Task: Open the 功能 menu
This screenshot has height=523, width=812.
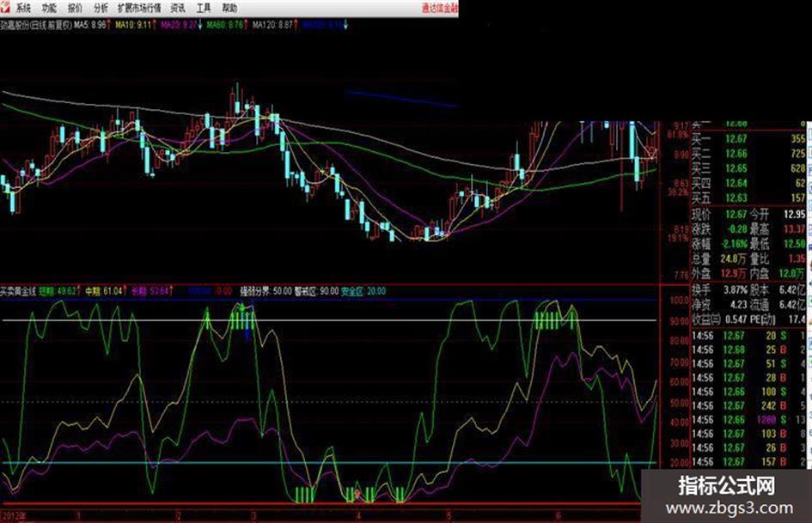Action: coord(49,8)
